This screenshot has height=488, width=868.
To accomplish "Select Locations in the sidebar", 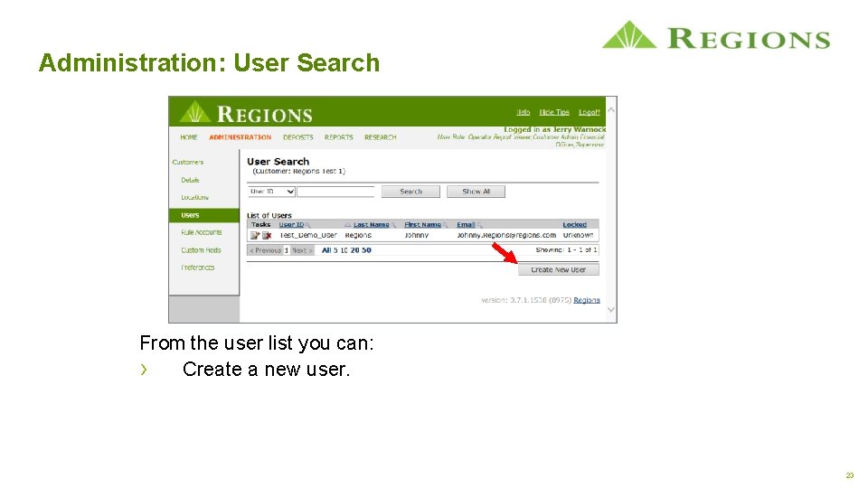I will (x=195, y=198).
